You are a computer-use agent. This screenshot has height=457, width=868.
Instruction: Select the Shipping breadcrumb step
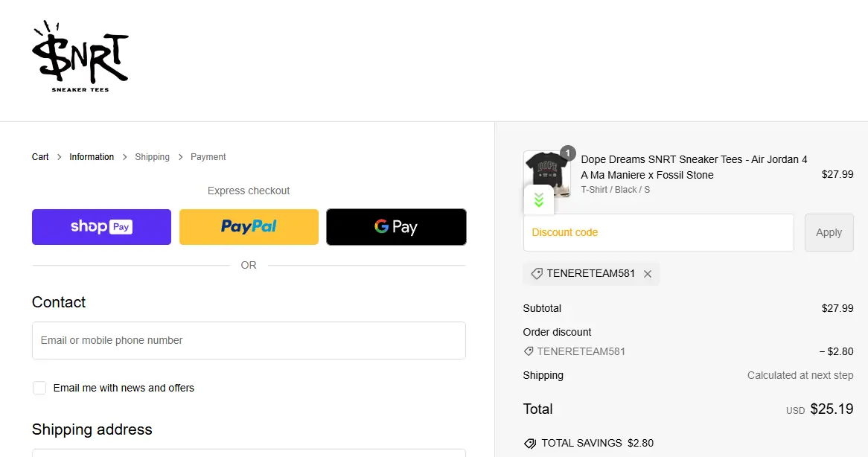(x=152, y=157)
